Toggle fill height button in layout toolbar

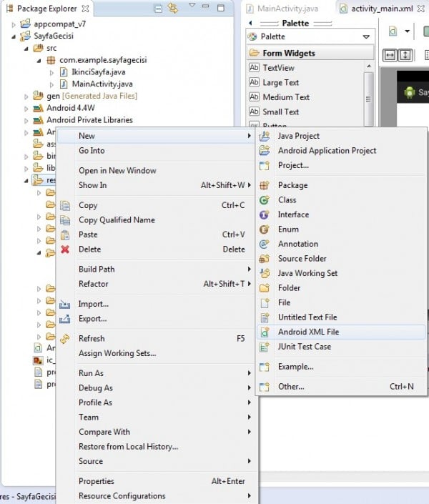tap(405, 55)
